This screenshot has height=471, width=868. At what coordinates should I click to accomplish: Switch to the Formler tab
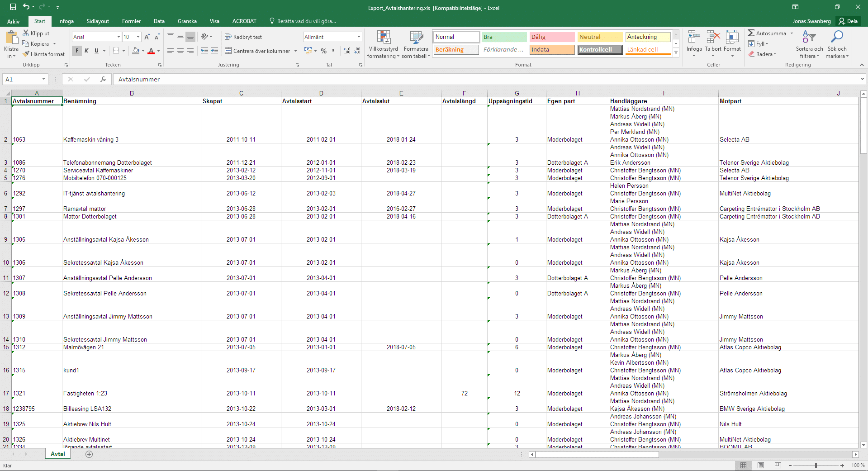131,21
